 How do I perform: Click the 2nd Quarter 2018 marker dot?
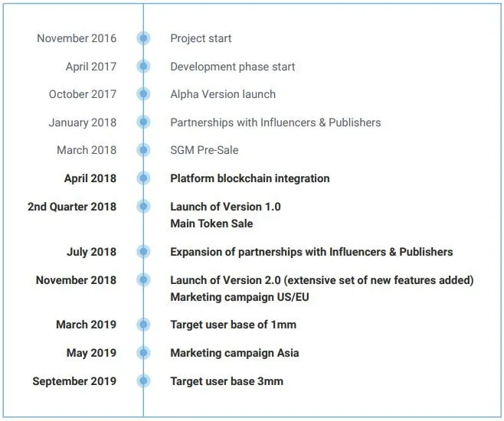click(143, 206)
